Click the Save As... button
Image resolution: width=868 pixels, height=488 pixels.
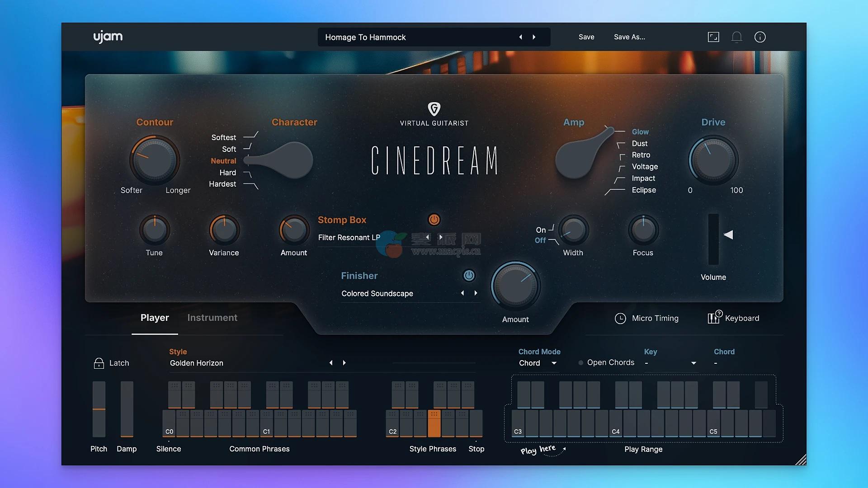(x=629, y=37)
